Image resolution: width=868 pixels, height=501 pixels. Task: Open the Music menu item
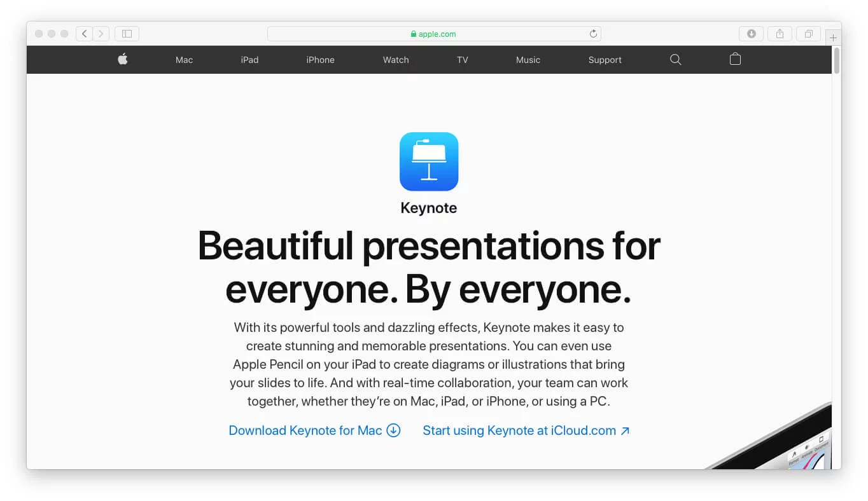528,60
